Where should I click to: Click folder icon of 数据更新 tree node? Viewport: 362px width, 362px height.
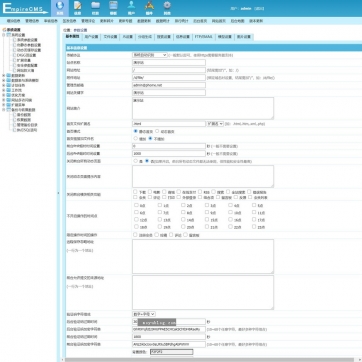click(x=8, y=76)
